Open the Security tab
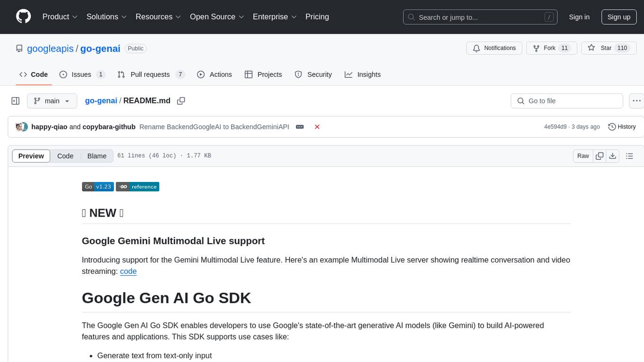The height and width of the screenshot is (362, 644). tap(313, 74)
